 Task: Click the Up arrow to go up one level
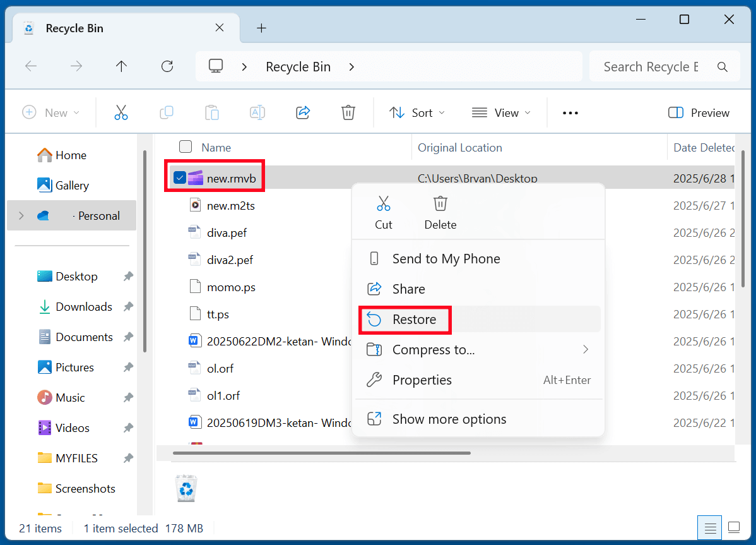pos(121,66)
